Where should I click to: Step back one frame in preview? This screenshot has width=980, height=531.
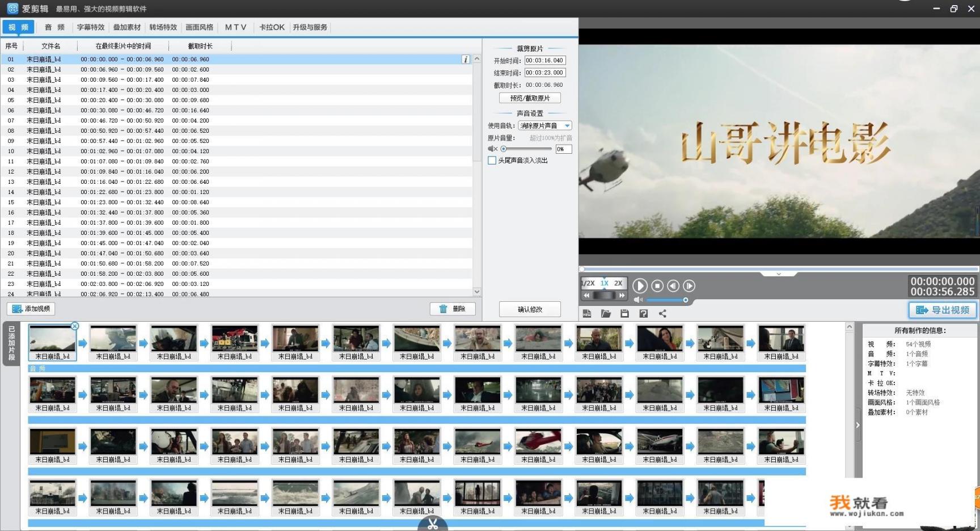(673, 286)
